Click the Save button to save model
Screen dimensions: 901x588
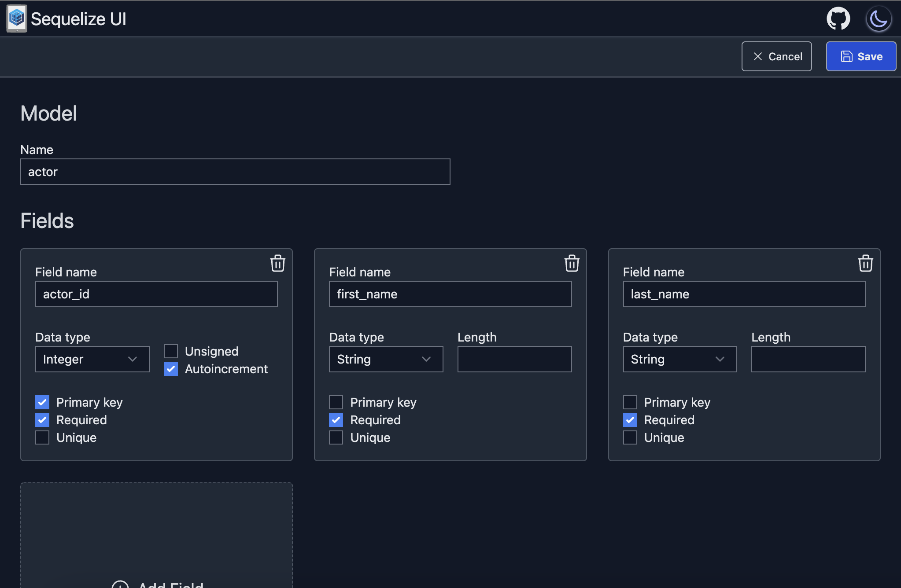pyautogui.click(x=861, y=56)
